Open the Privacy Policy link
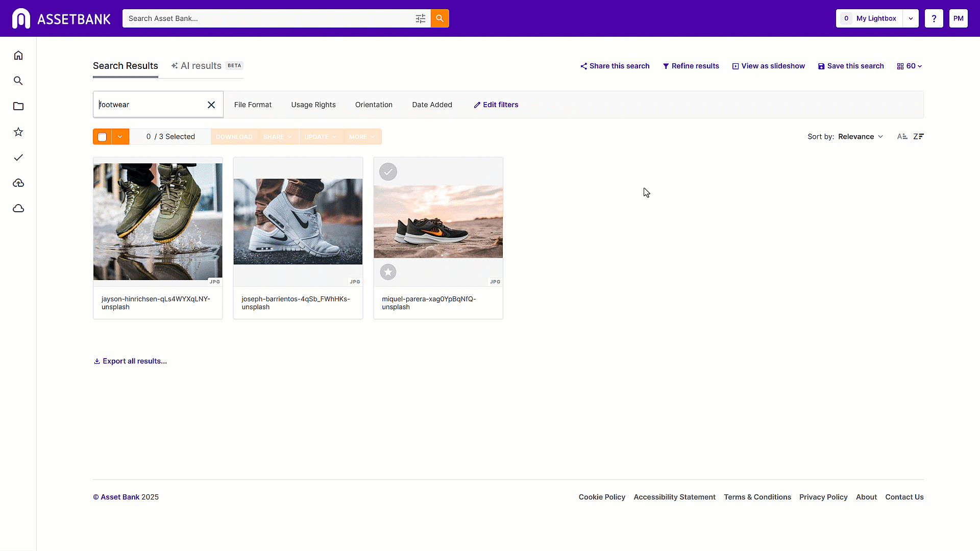Viewport: 980px width, 551px height. [x=823, y=497]
